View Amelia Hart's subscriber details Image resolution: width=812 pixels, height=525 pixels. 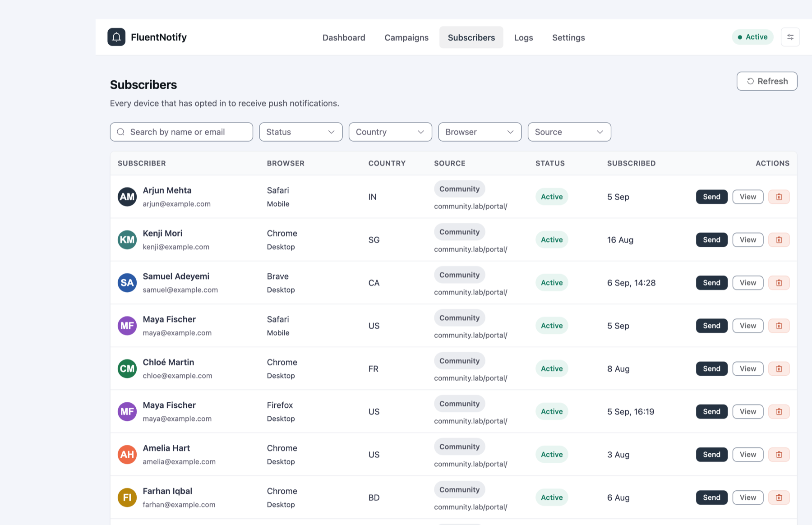(x=747, y=455)
